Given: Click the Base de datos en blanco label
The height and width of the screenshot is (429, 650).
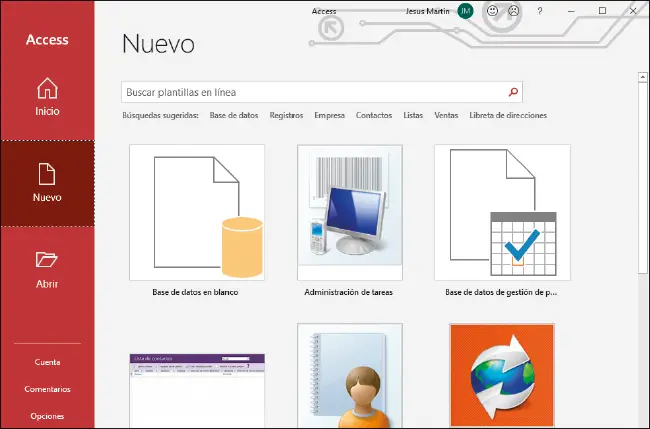Looking at the screenshot, I should 195,292.
